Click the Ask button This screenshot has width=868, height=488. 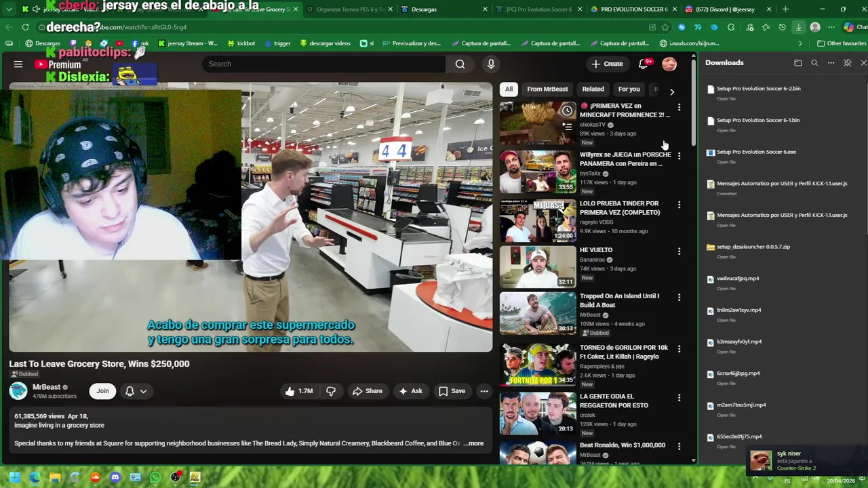410,391
